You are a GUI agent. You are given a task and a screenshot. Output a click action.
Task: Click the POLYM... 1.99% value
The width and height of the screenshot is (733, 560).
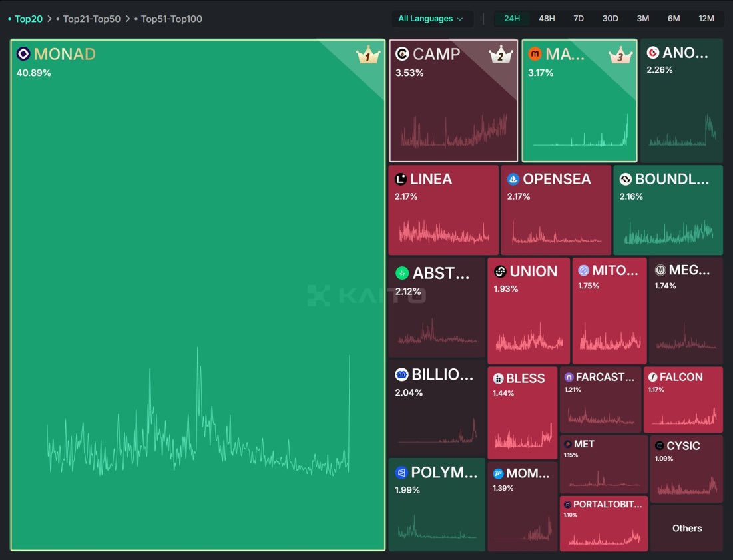pos(407,490)
